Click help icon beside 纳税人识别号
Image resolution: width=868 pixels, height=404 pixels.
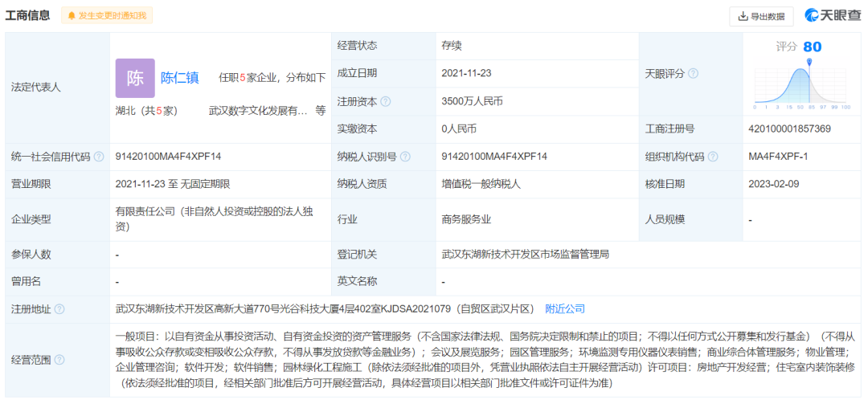(x=405, y=157)
